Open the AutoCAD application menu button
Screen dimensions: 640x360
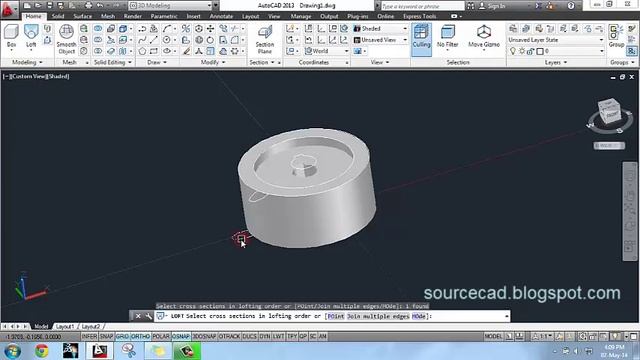(8, 9)
